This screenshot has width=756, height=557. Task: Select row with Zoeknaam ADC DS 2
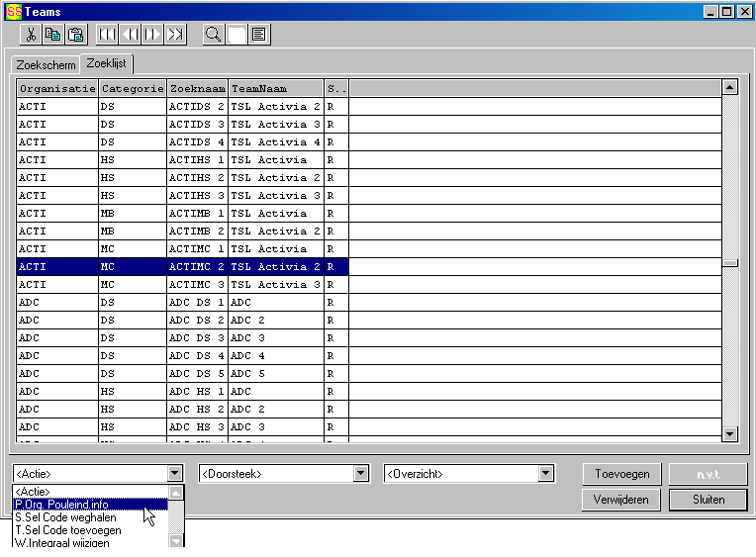(182, 321)
